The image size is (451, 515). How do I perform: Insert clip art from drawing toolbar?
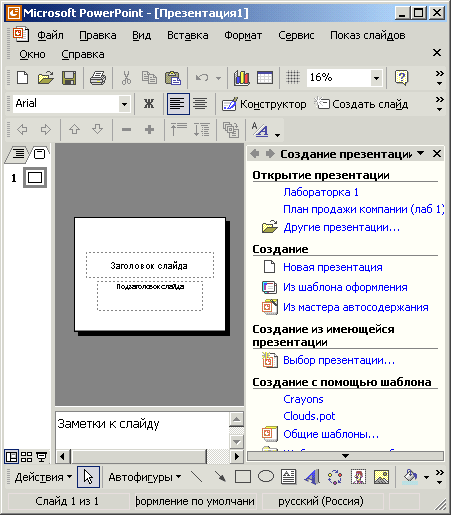pyautogui.click(x=358, y=477)
